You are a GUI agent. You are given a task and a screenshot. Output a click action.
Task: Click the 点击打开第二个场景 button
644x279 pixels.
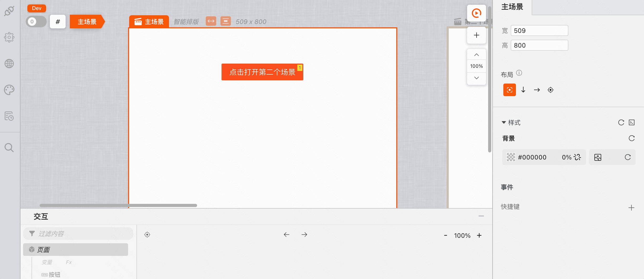(262, 72)
